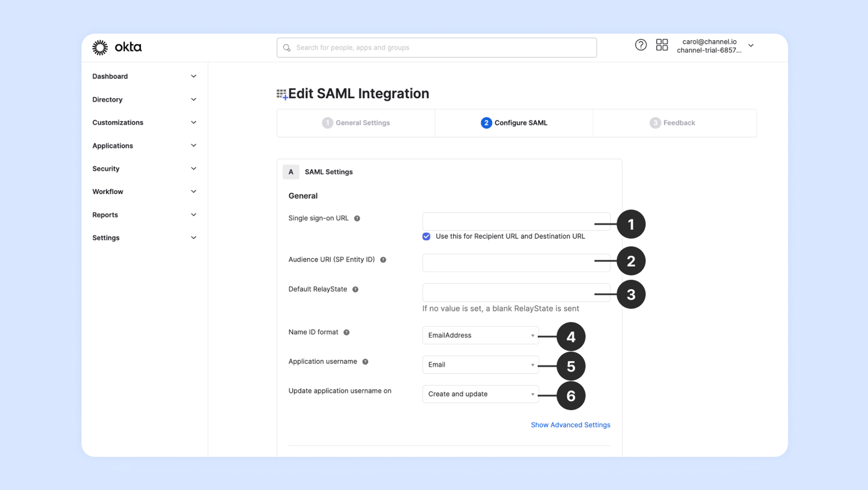Click the Single sign-on URL field
868x490 pixels.
(508, 222)
